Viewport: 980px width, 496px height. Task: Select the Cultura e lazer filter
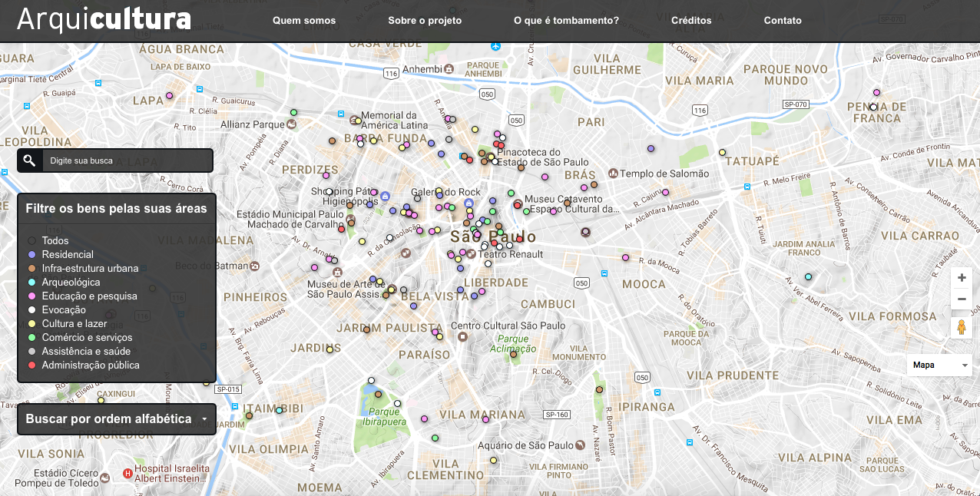pyautogui.click(x=68, y=324)
